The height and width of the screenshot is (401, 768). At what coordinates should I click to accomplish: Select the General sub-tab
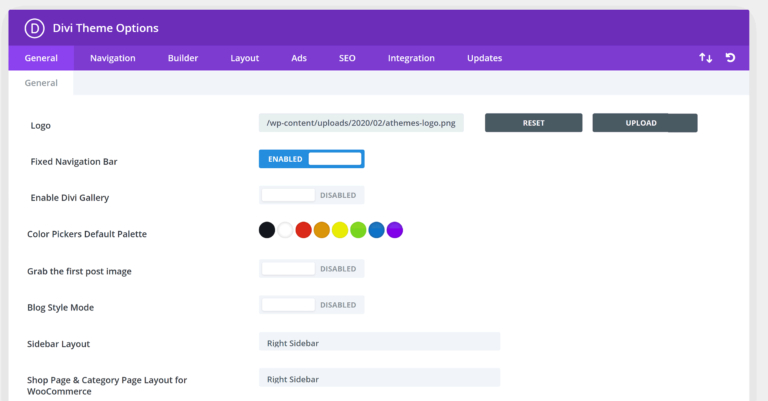[41, 83]
